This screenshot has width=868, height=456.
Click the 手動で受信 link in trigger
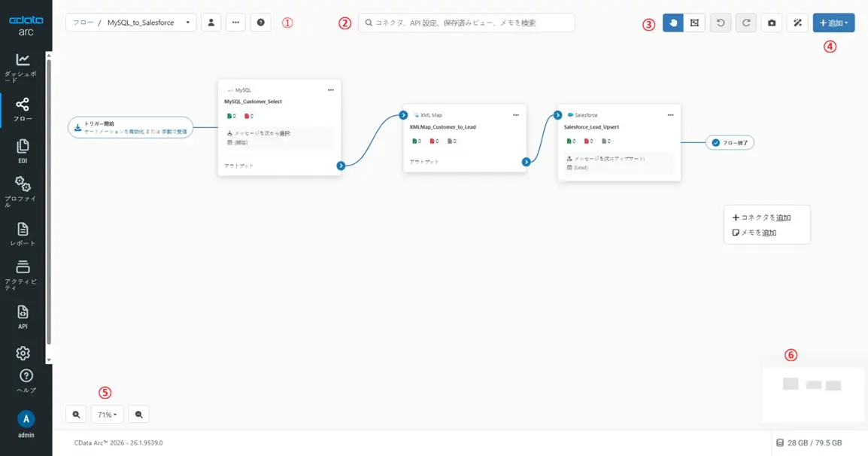click(175, 132)
